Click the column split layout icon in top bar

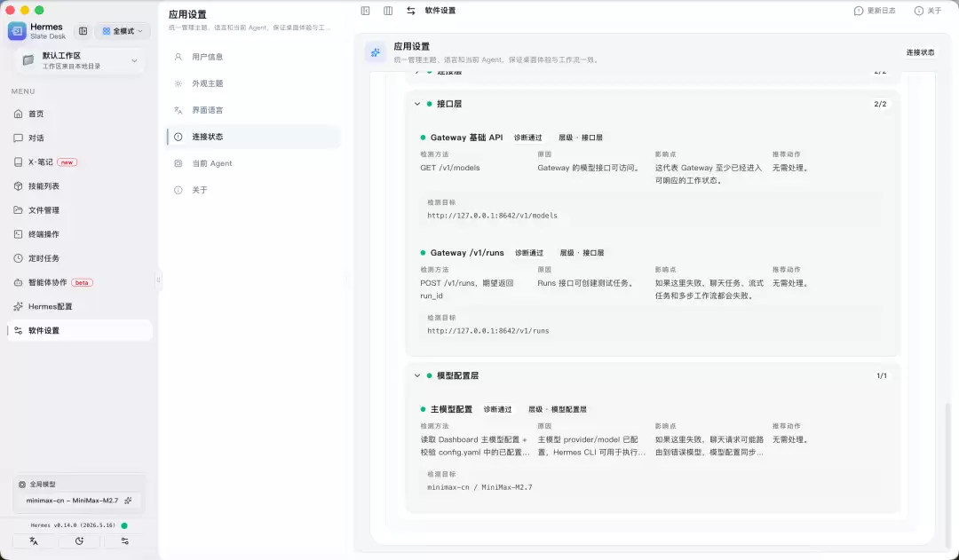coord(388,11)
